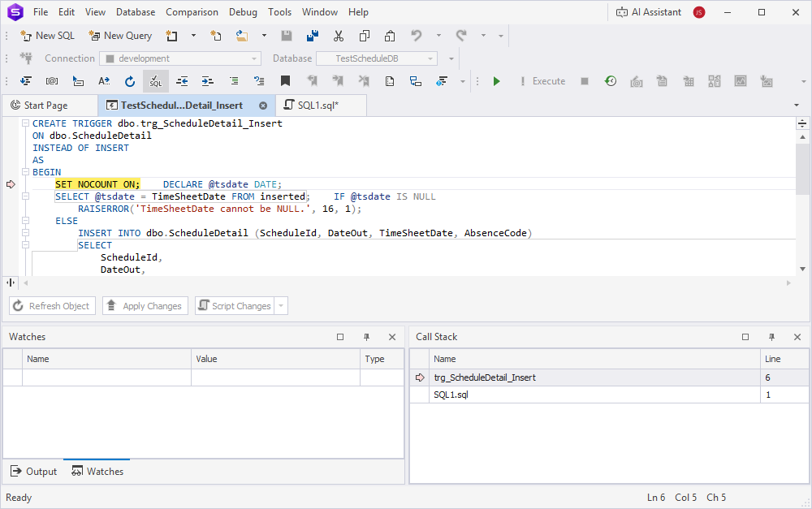Toggle the SQL syntax check button

[155, 81]
